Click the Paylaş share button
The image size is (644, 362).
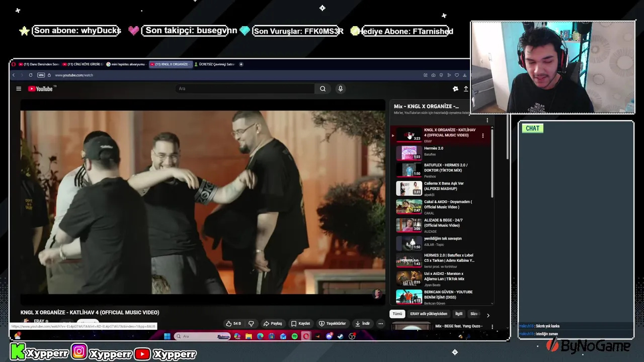pyautogui.click(x=273, y=323)
